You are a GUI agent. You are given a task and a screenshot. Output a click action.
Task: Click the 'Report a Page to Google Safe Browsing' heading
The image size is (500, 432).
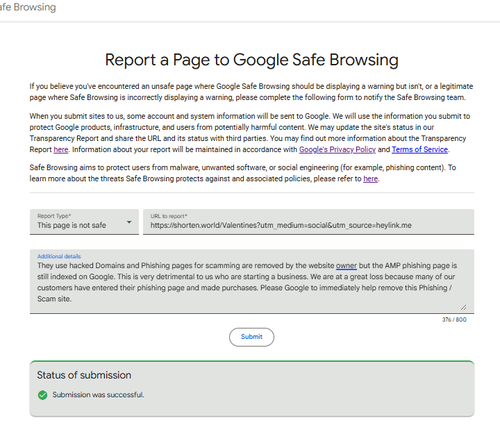[252, 60]
